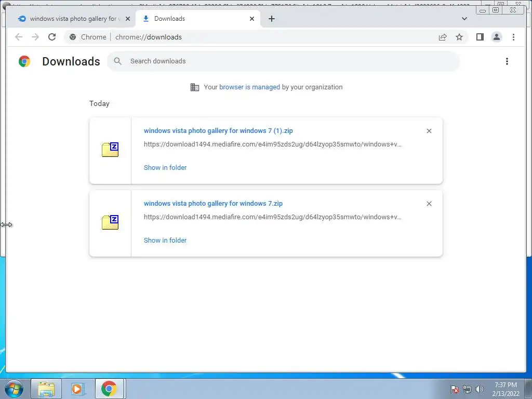Image resolution: width=532 pixels, height=399 pixels.
Task: Open the Action Center flag in system tray
Action: click(454, 389)
